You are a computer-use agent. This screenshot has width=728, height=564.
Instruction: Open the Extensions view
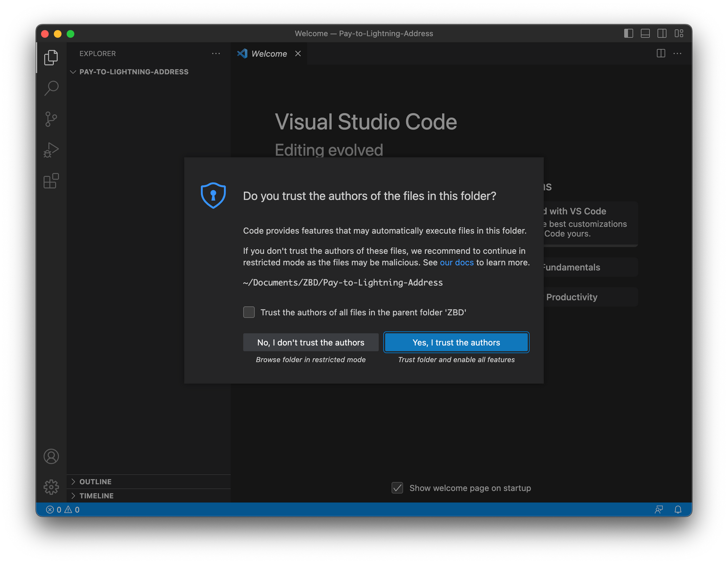(51, 181)
